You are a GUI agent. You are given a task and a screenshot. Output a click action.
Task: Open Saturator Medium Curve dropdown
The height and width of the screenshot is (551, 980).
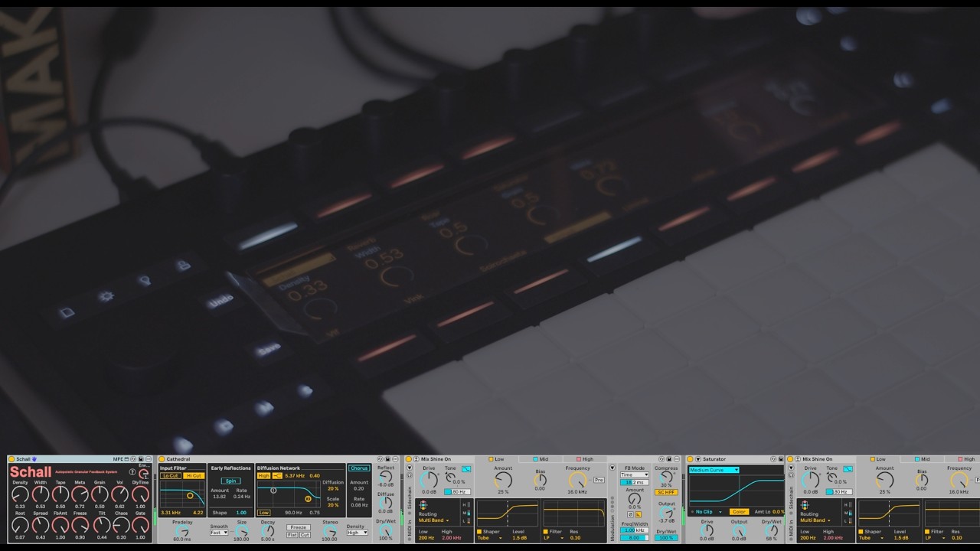[714, 470]
